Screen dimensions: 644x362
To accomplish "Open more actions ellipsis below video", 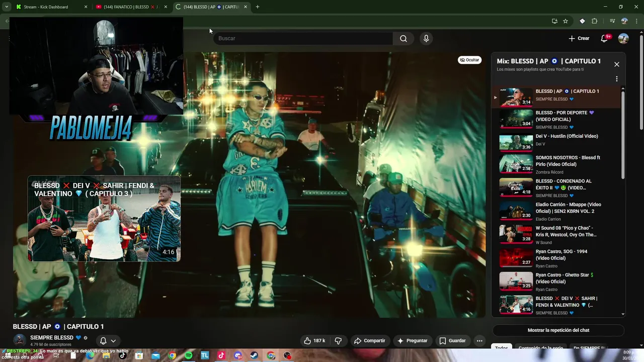I will coord(479,340).
